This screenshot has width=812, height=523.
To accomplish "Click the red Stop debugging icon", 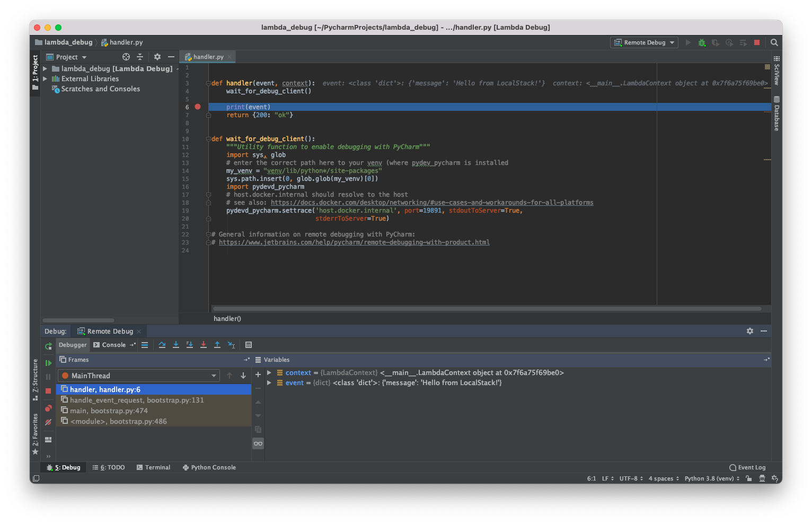I will click(757, 42).
